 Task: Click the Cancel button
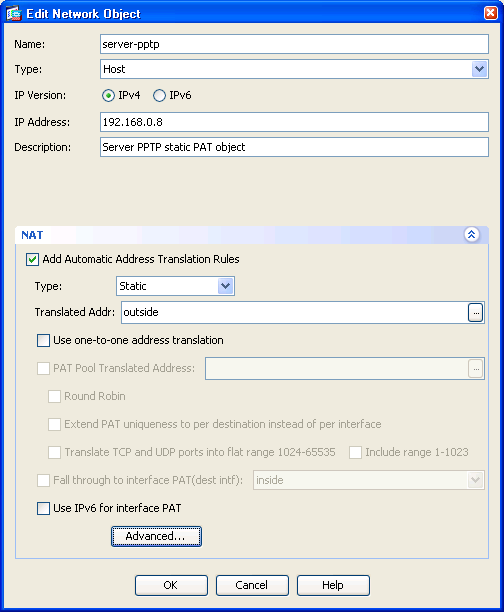(252, 585)
